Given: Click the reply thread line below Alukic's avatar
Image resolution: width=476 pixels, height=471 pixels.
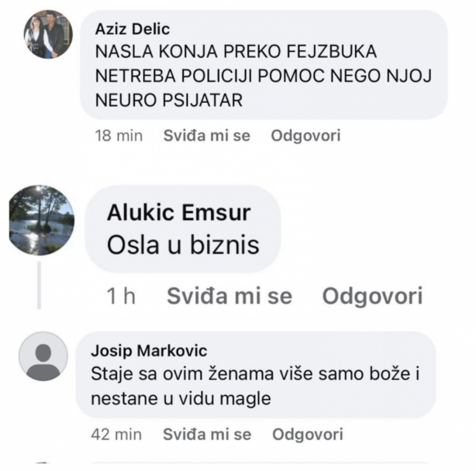Looking at the screenshot, I should point(39,285).
